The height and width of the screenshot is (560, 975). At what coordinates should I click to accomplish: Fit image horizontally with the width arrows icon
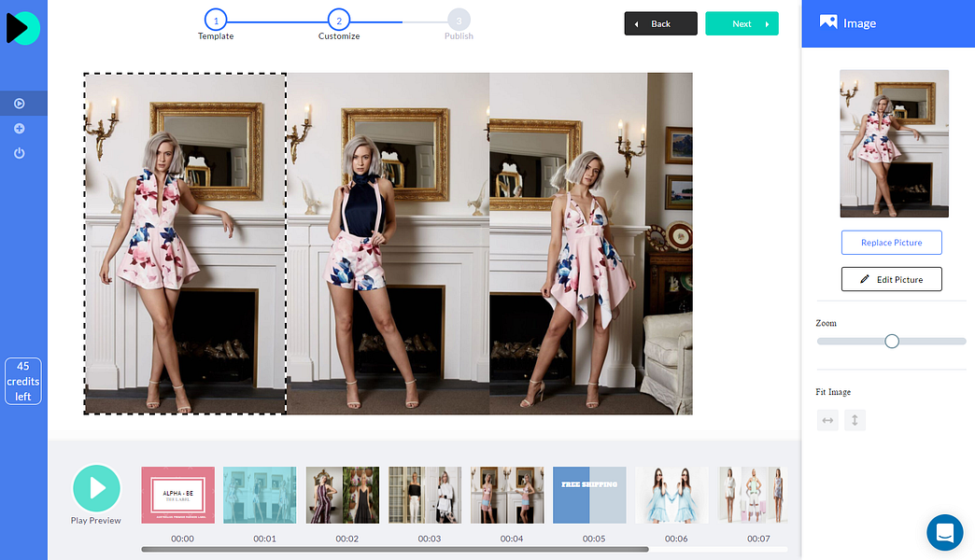(x=827, y=420)
